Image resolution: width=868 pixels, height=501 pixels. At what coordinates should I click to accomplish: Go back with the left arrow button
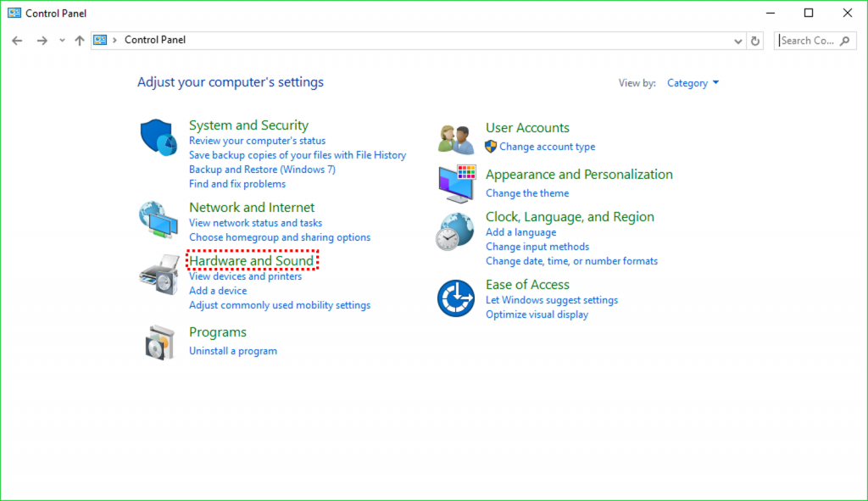17,41
